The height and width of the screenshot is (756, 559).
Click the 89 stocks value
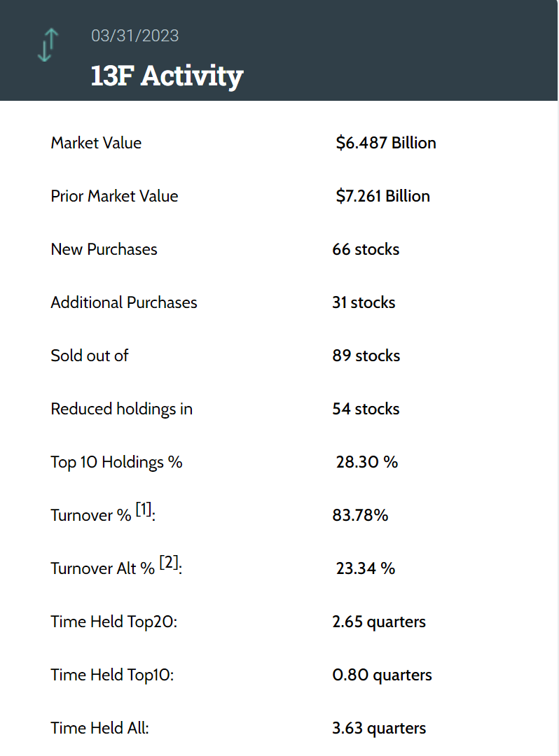pyautogui.click(x=366, y=356)
